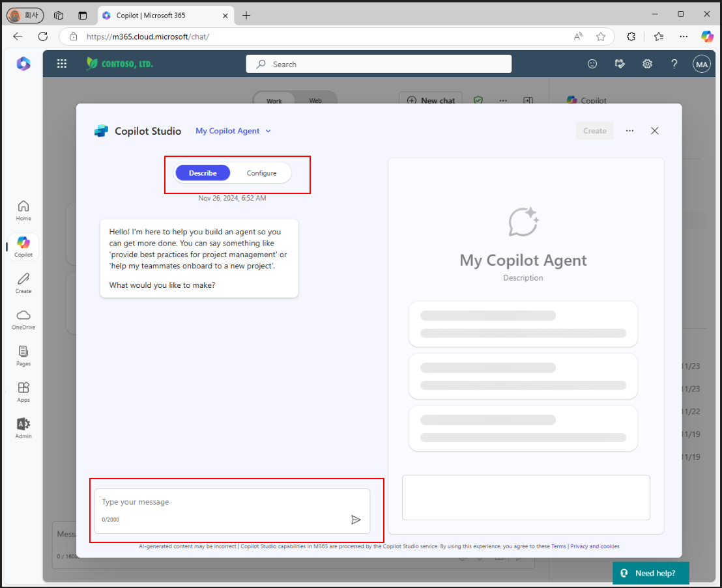
Task: Open the browser Favorites list icon
Action: 658,36
